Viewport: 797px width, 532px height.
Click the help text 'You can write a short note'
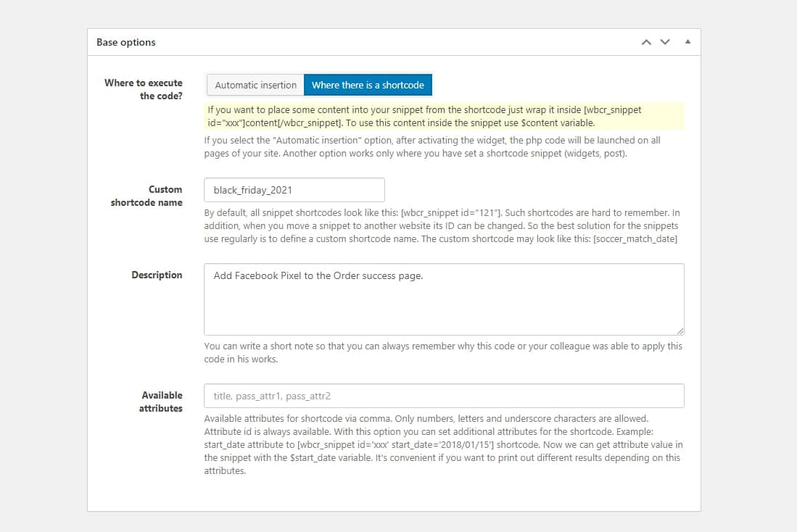pyautogui.click(x=443, y=353)
